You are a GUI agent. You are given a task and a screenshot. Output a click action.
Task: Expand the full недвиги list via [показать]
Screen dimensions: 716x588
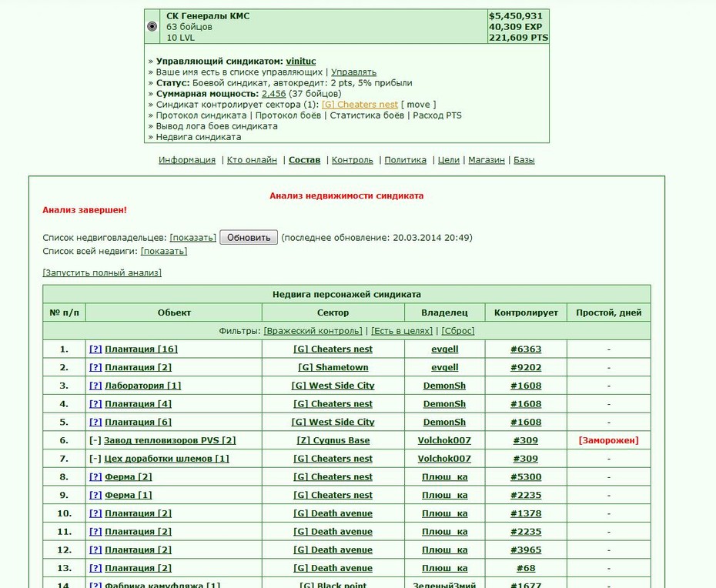pos(164,251)
